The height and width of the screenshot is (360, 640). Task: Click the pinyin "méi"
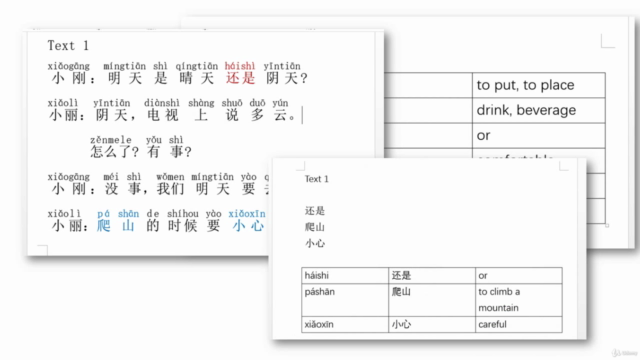click(111, 177)
